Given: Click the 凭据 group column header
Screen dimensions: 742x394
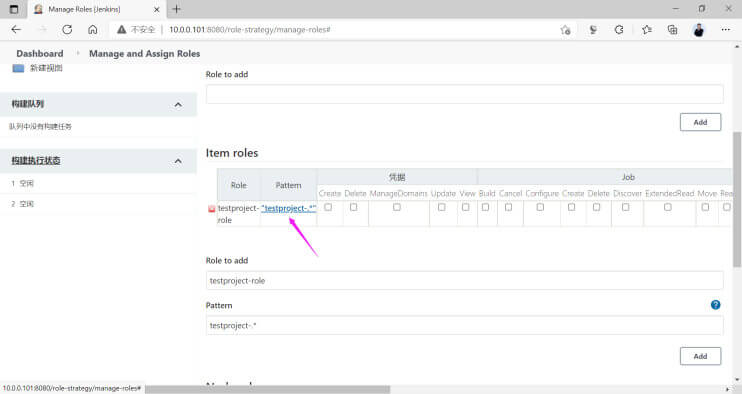Looking at the screenshot, I should 397,177.
